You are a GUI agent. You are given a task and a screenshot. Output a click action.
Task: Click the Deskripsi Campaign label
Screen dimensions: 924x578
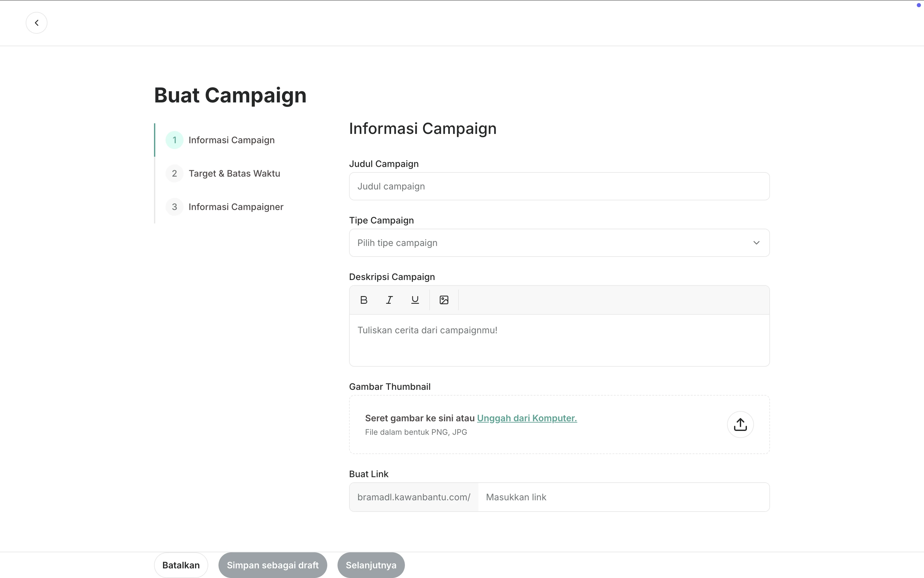392,277
